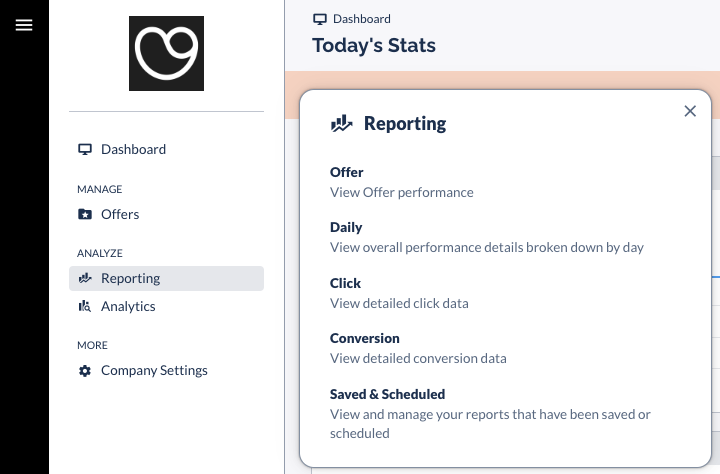Open the Dashboard sidebar menu item

click(133, 150)
